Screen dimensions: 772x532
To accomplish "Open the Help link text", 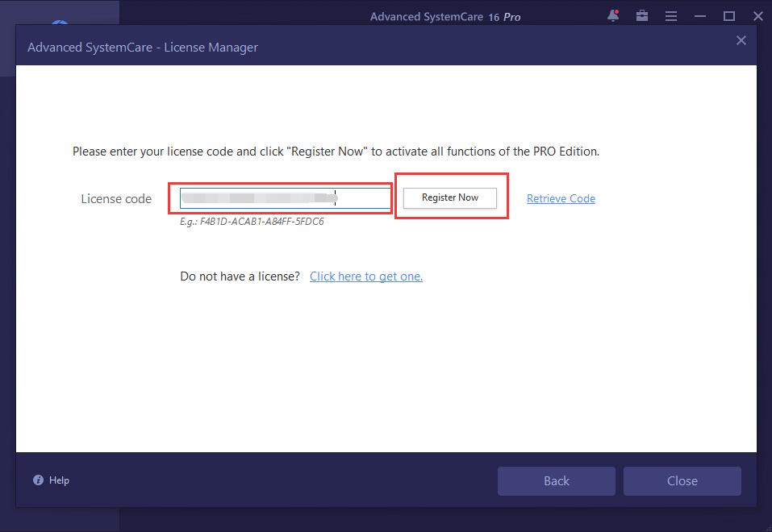I will pos(59,480).
